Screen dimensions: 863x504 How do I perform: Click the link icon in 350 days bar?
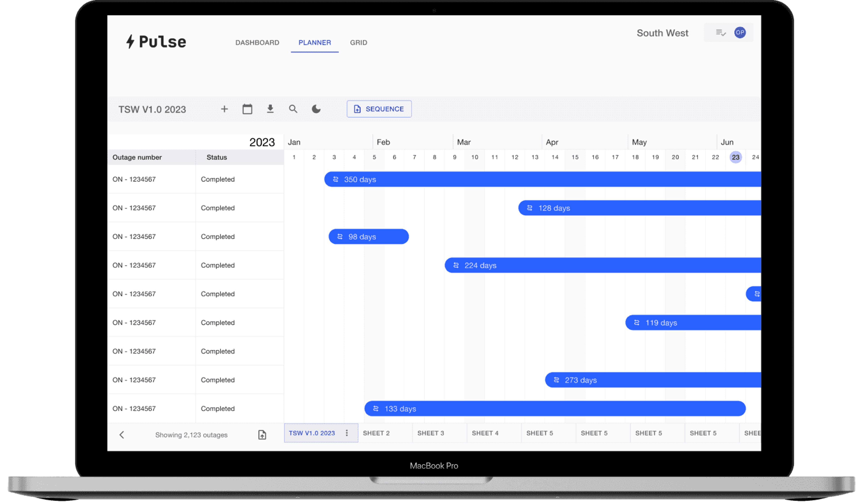pos(336,179)
